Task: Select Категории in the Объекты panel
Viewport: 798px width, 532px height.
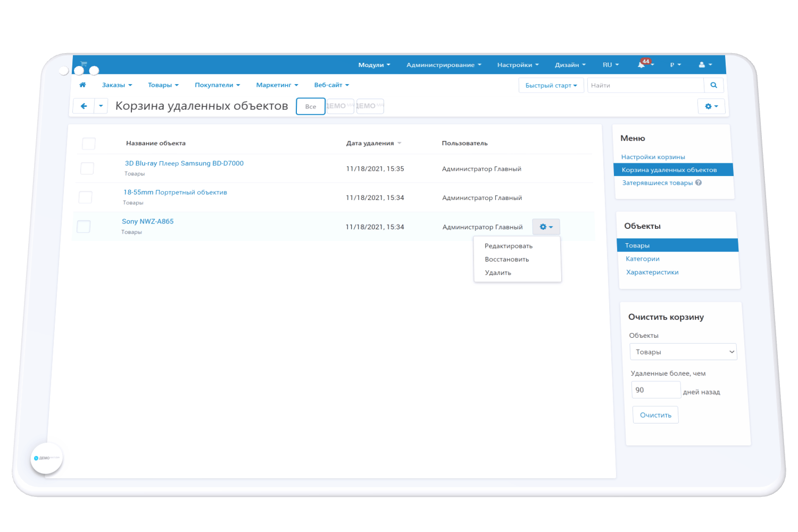Action: [643, 259]
